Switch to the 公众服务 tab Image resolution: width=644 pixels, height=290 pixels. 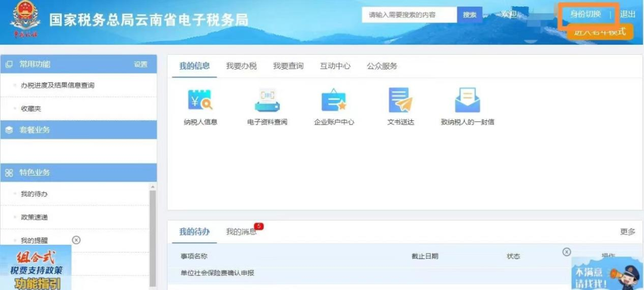[382, 66]
